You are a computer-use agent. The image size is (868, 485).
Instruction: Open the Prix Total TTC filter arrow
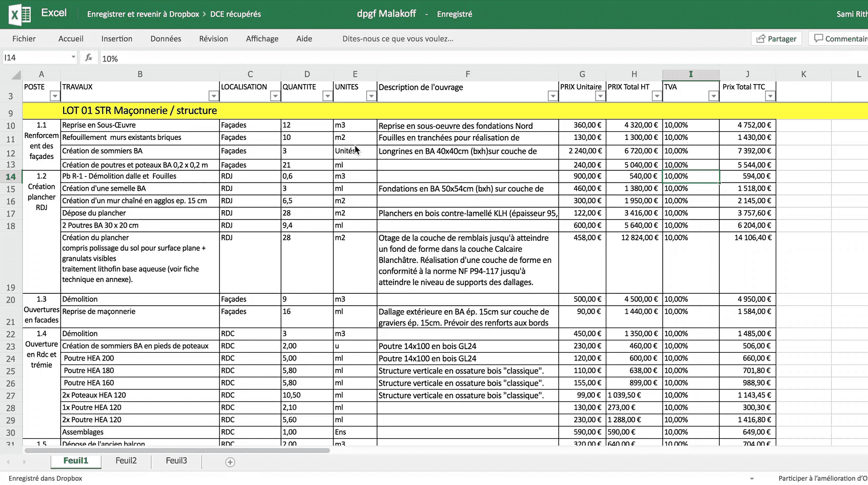point(770,96)
